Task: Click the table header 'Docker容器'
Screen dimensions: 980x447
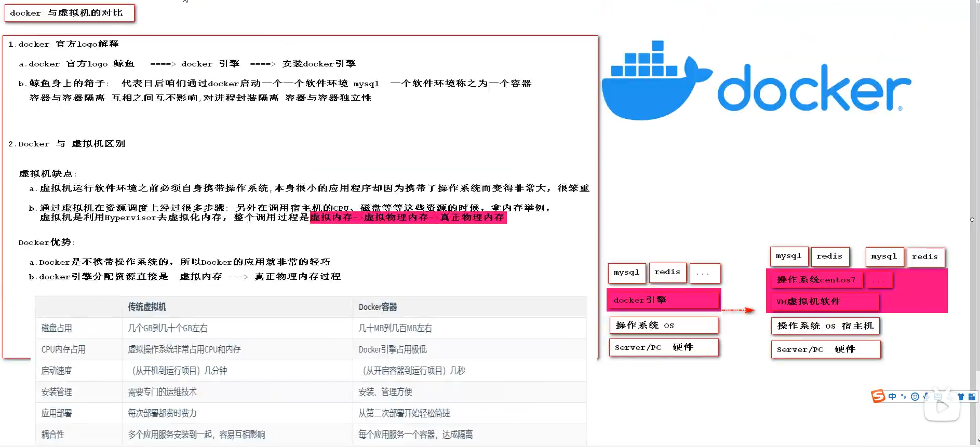Action: click(x=378, y=307)
